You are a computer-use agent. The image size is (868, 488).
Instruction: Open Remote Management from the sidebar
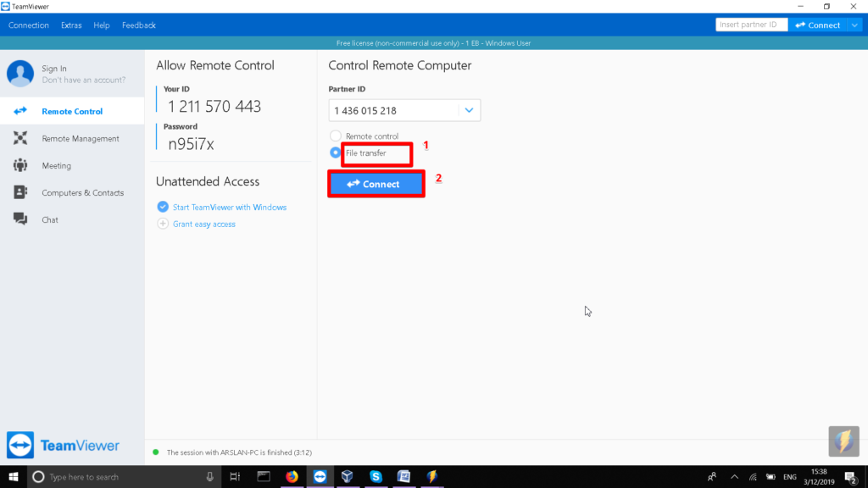[x=72, y=138]
